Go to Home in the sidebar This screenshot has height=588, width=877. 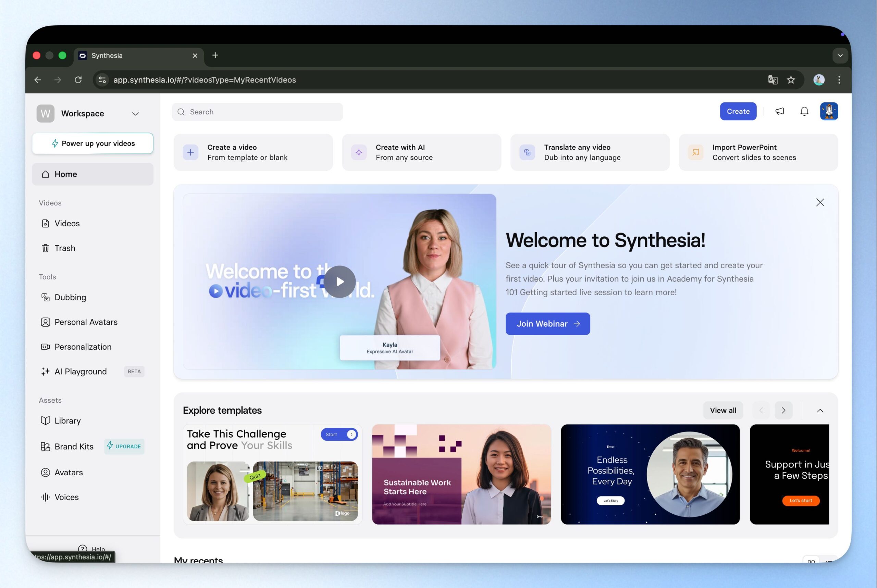(x=66, y=174)
